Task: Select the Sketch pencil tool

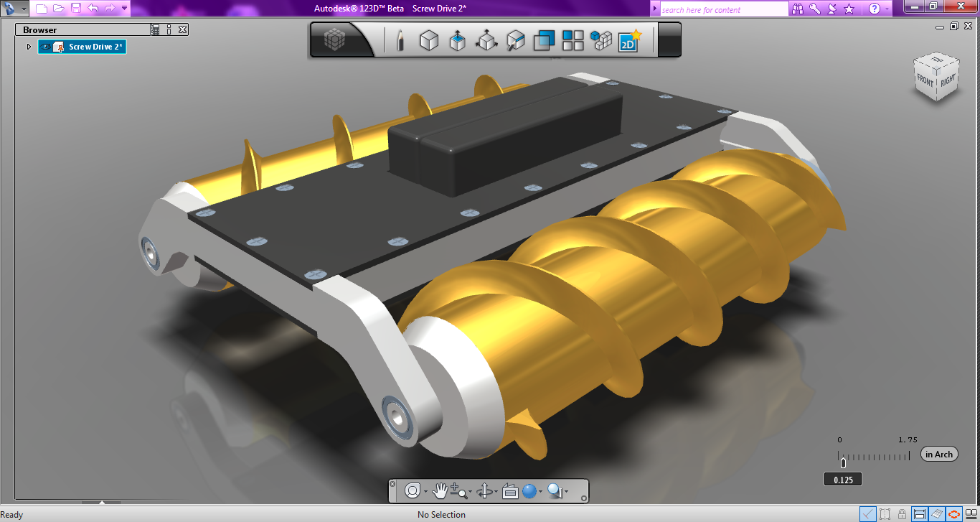Action: pyautogui.click(x=400, y=40)
